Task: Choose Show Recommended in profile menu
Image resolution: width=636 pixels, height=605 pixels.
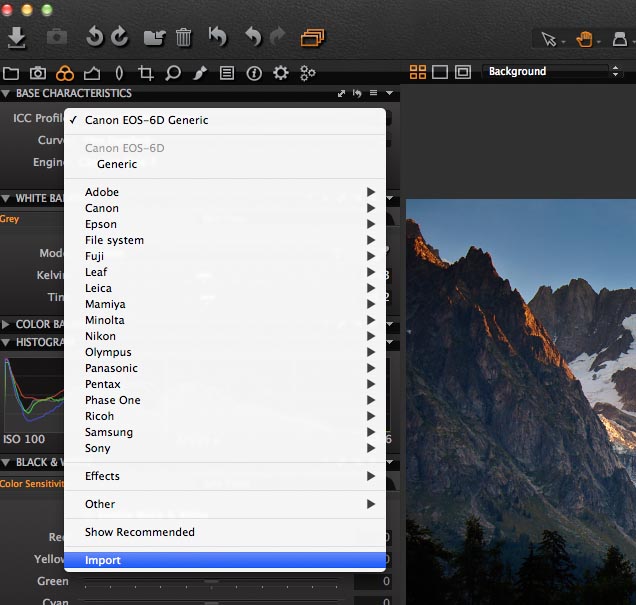Action: pos(225,532)
